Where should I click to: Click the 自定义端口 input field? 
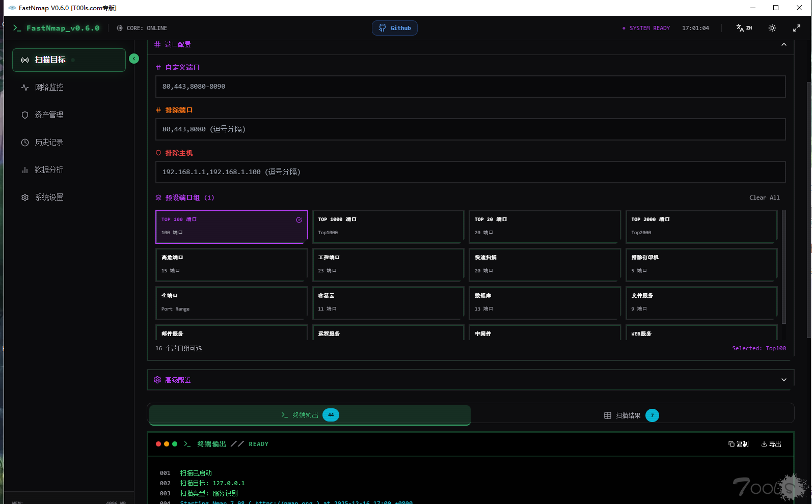click(470, 87)
